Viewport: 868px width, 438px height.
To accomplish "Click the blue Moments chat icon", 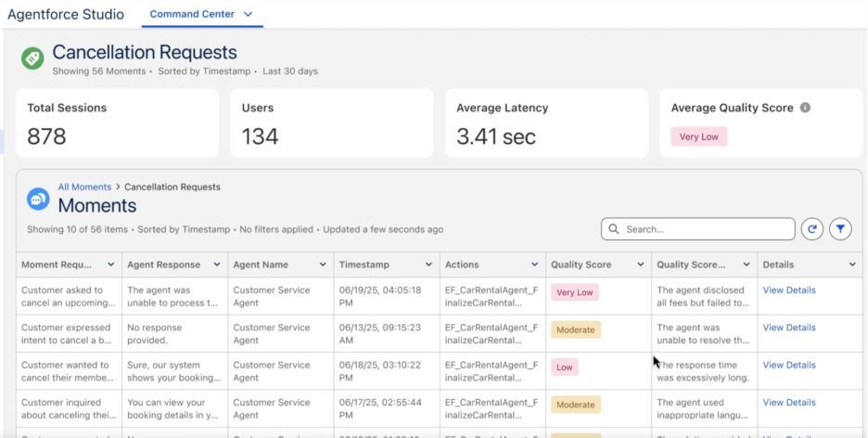I will click(38, 200).
